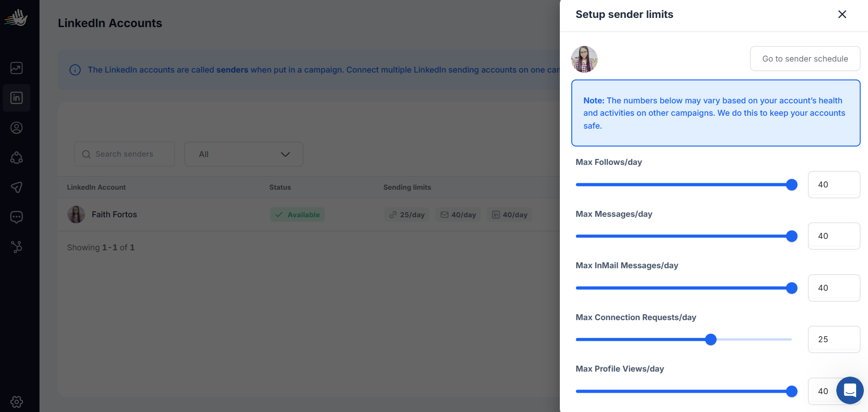Open the analytics chart icon in sidebar

pyautogui.click(x=17, y=68)
